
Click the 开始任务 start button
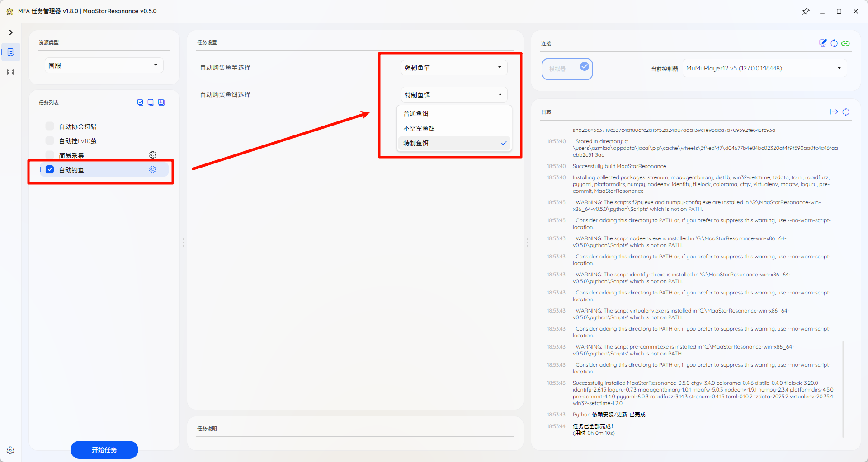104,450
